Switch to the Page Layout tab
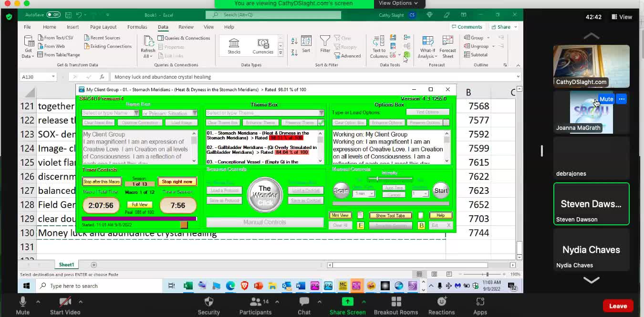The image size is (644, 317). coord(104,27)
